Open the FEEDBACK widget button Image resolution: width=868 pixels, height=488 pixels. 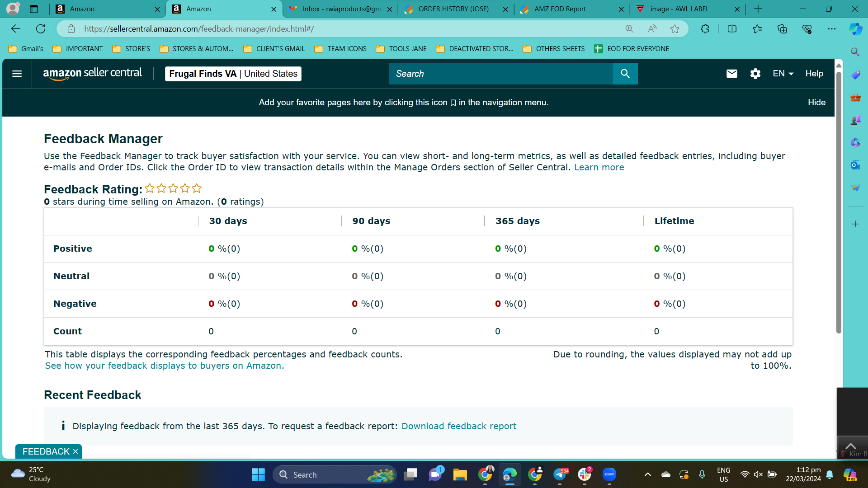(x=46, y=451)
